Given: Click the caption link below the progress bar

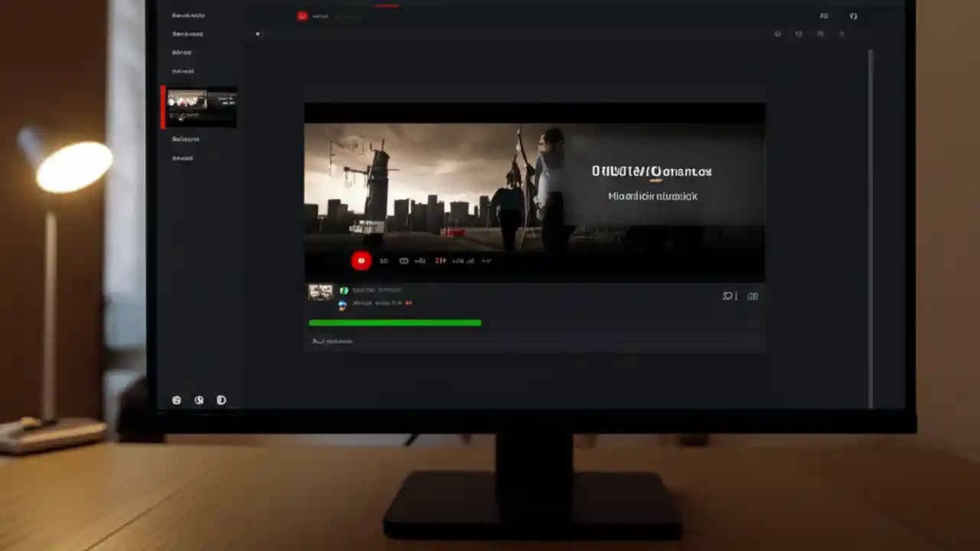Looking at the screenshot, I should click(332, 341).
